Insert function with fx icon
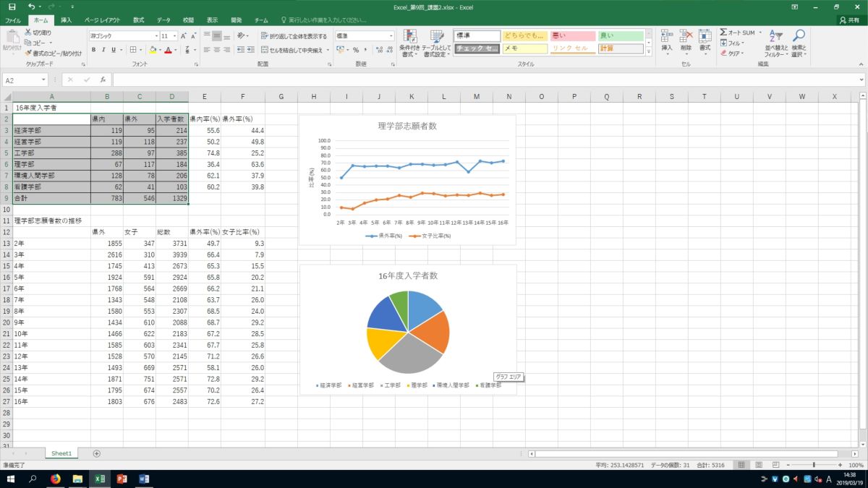 (x=103, y=80)
